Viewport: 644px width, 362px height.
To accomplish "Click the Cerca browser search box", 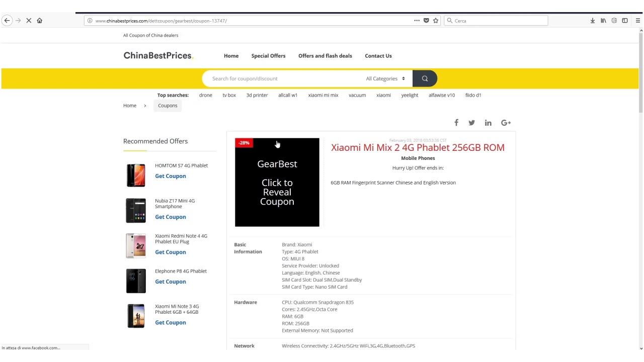I will click(x=496, y=21).
